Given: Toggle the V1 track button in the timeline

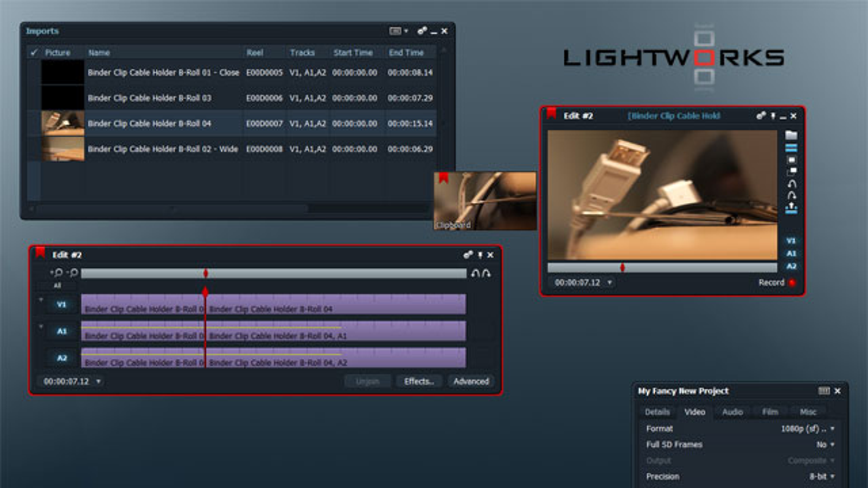Looking at the screenshot, I should click(x=62, y=305).
